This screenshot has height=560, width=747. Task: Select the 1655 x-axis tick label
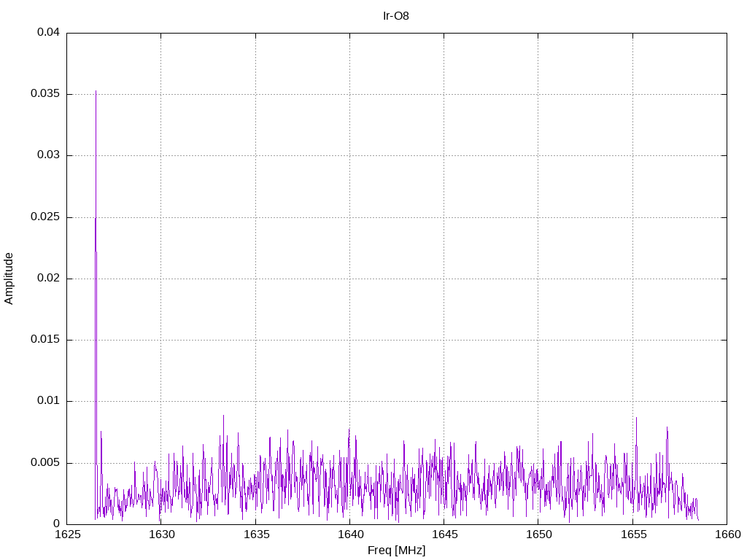pyautogui.click(x=632, y=535)
